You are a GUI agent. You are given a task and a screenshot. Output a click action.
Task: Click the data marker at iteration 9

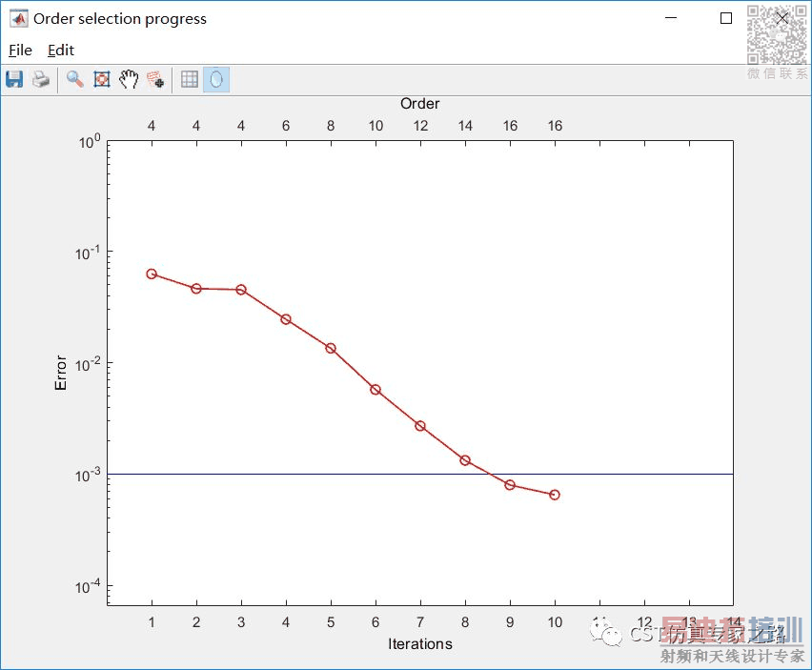510,485
